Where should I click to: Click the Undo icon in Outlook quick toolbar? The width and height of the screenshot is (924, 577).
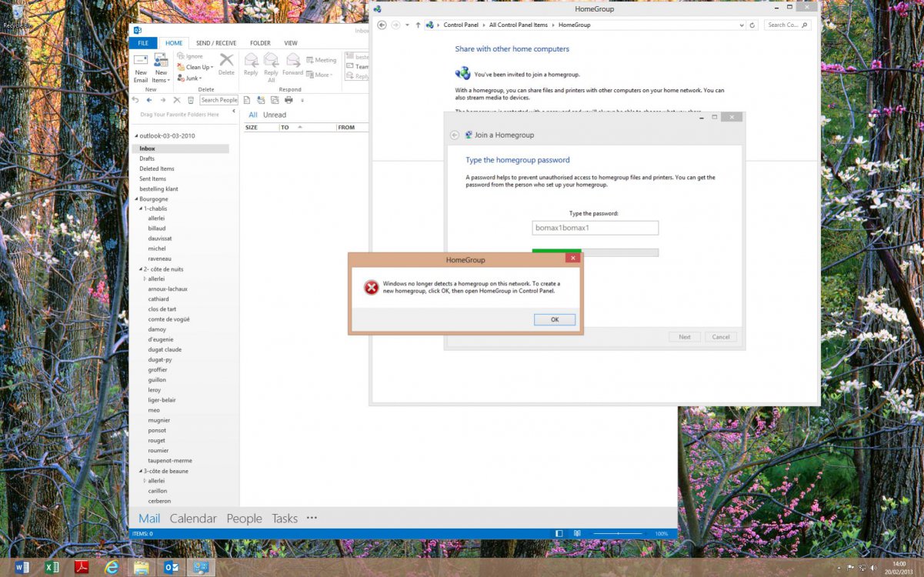tap(135, 100)
